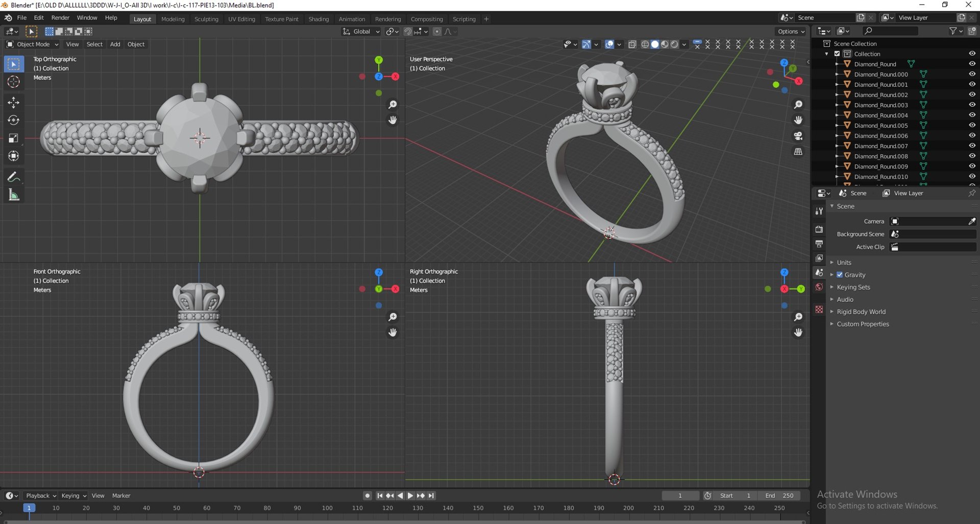This screenshot has height=524, width=980.
Task: Jump to first frame button
Action: 380,495
